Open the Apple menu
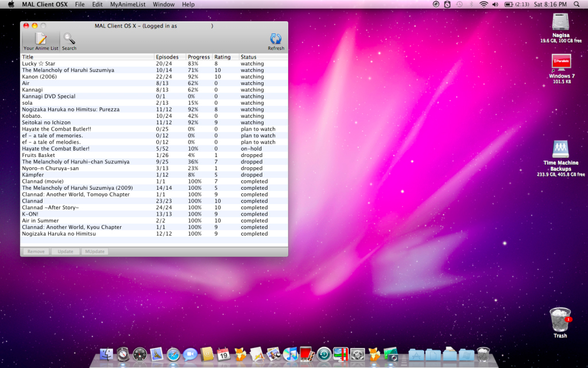Screen dimensions: 588x368 click(11, 5)
